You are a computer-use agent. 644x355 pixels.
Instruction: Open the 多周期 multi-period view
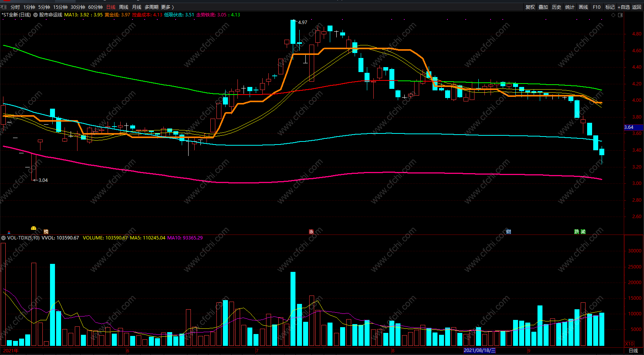tap(152, 7)
